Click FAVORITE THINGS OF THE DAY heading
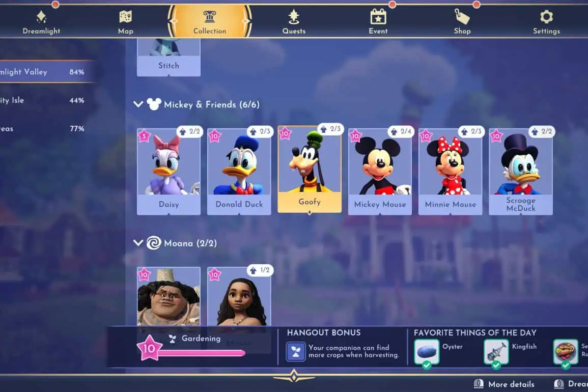588x392 pixels. point(475,333)
